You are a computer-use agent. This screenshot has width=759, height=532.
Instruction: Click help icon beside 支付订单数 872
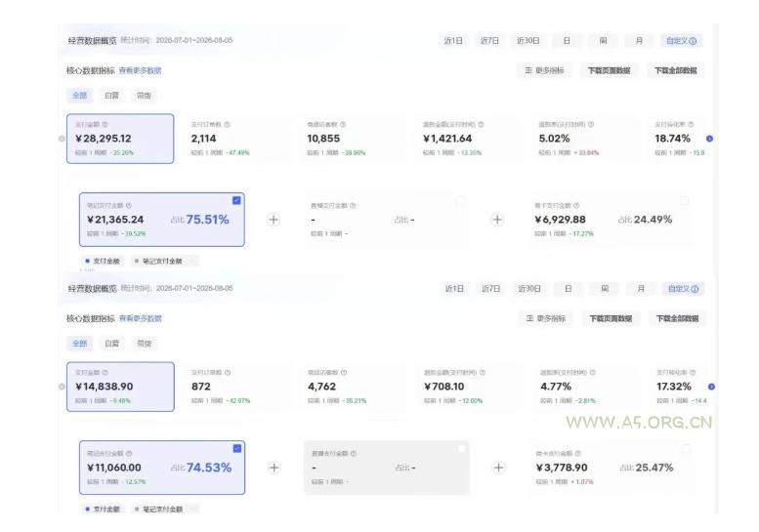click(228, 373)
